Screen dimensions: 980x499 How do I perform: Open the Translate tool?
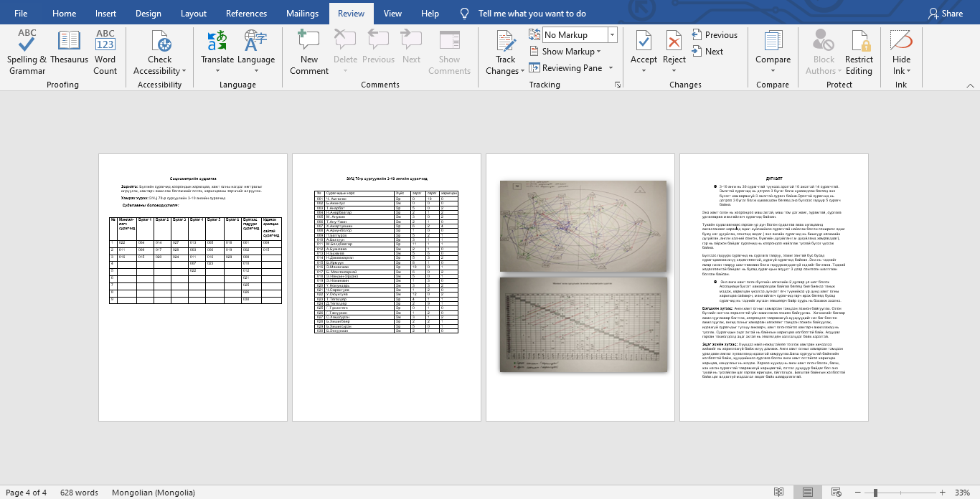[217, 52]
